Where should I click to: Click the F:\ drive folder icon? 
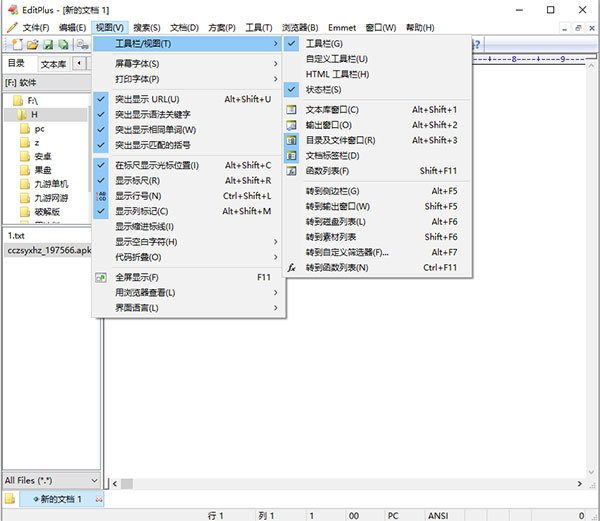click(18, 101)
